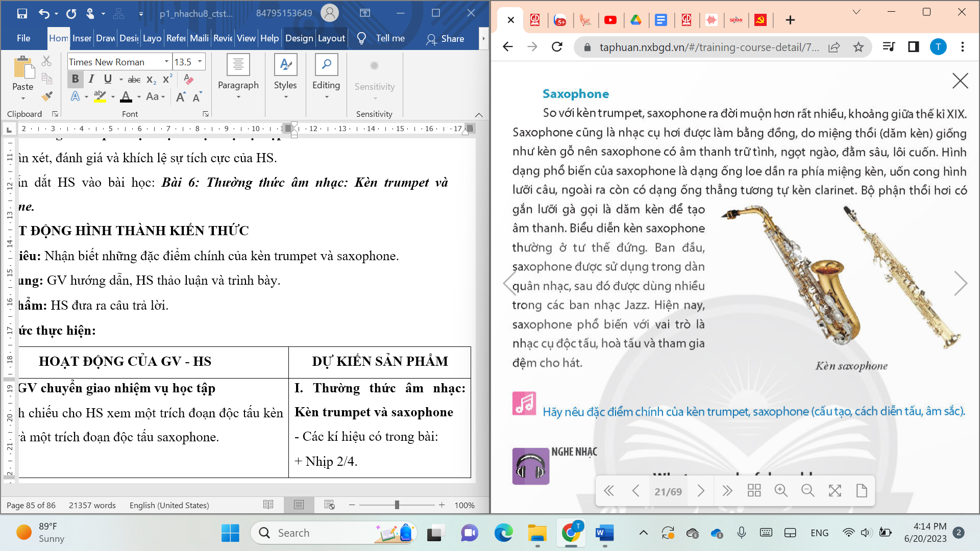Click the Redo button in Word
980x551 pixels.
[71, 14]
